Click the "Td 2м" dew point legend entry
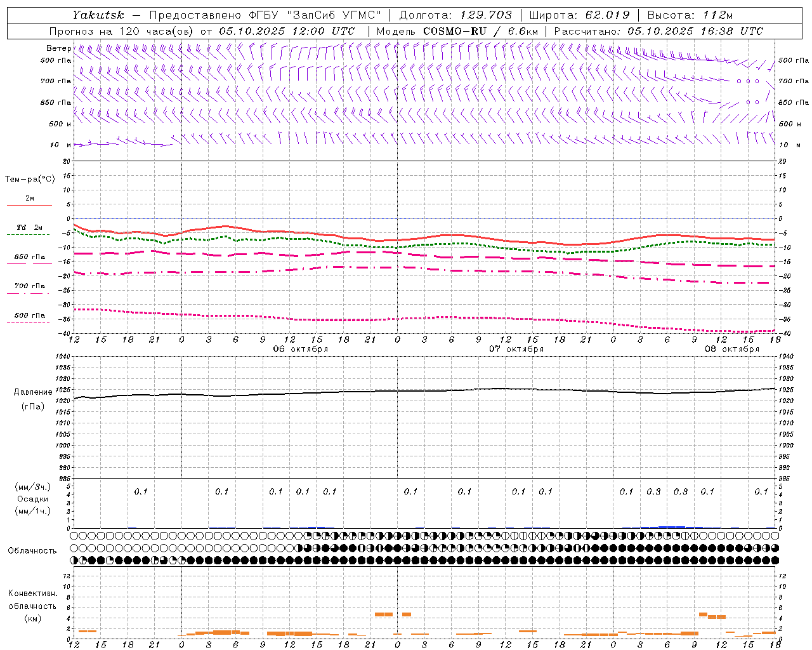Screen dimensions: 812x650 pos(29,227)
